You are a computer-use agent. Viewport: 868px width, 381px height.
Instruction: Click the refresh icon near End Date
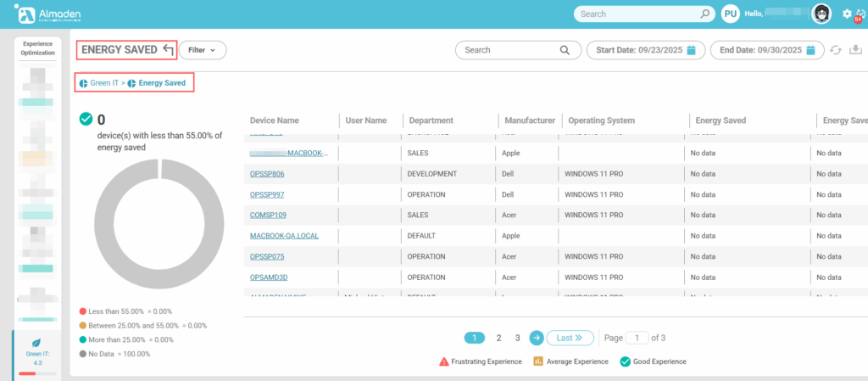[x=836, y=50]
